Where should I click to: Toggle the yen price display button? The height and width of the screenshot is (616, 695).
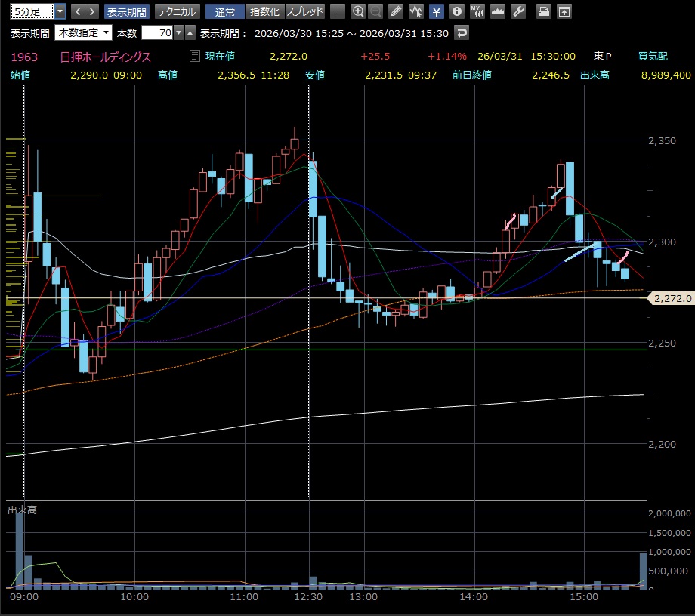(436, 11)
